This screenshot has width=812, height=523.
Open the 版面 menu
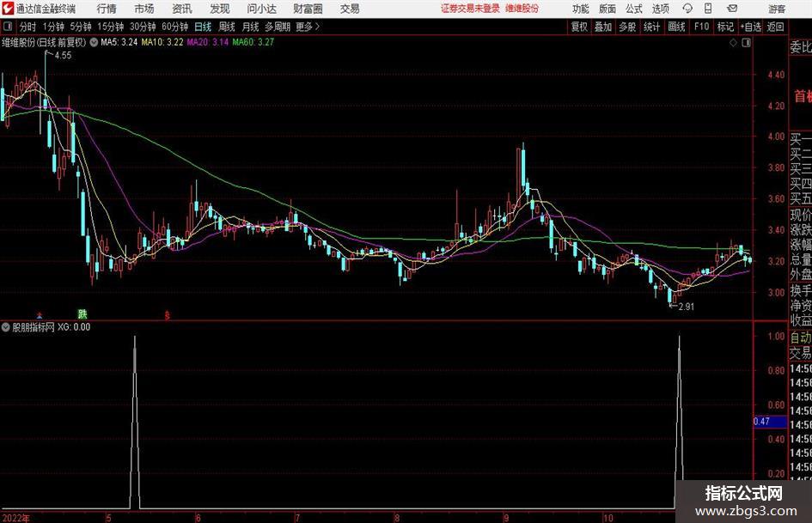607,9
